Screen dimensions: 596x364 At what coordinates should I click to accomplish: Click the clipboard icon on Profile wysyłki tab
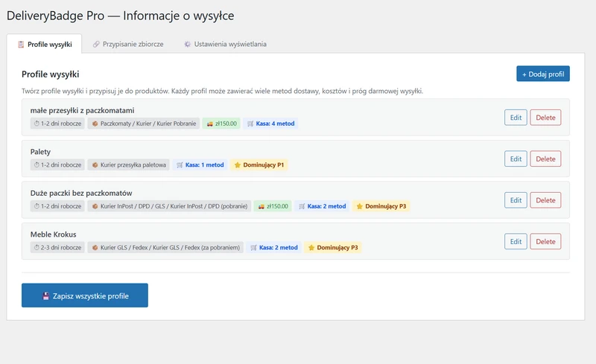(22, 45)
